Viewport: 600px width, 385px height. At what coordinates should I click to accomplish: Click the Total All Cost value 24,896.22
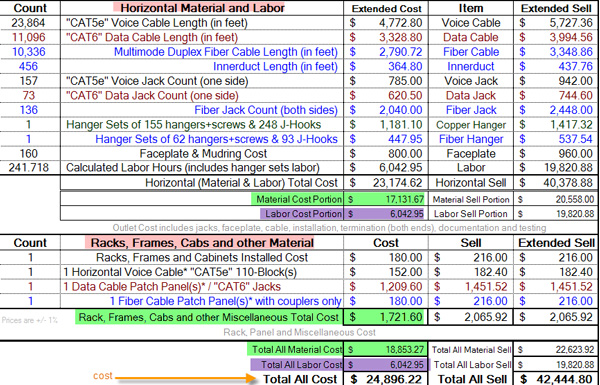click(x=386, y=379)
